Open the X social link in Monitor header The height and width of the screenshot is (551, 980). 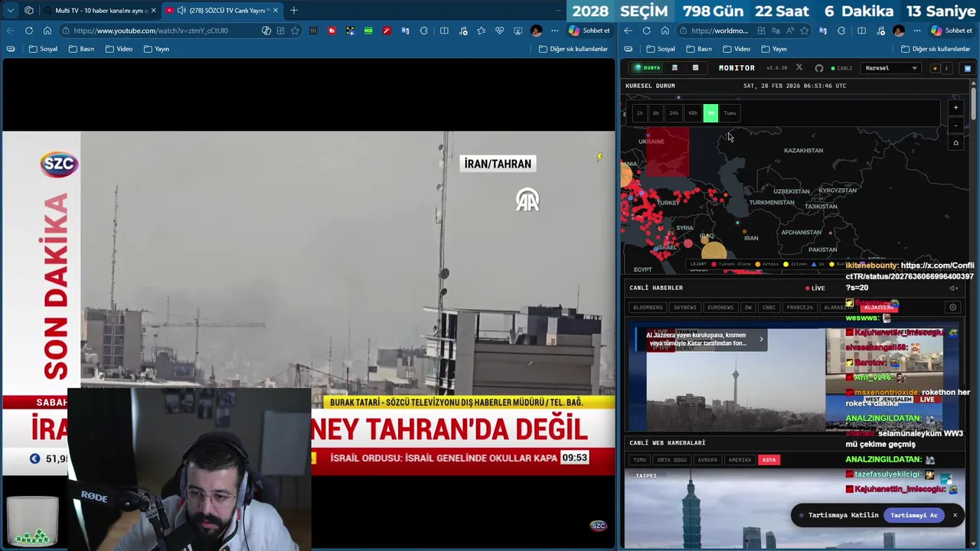coord(799,68)
